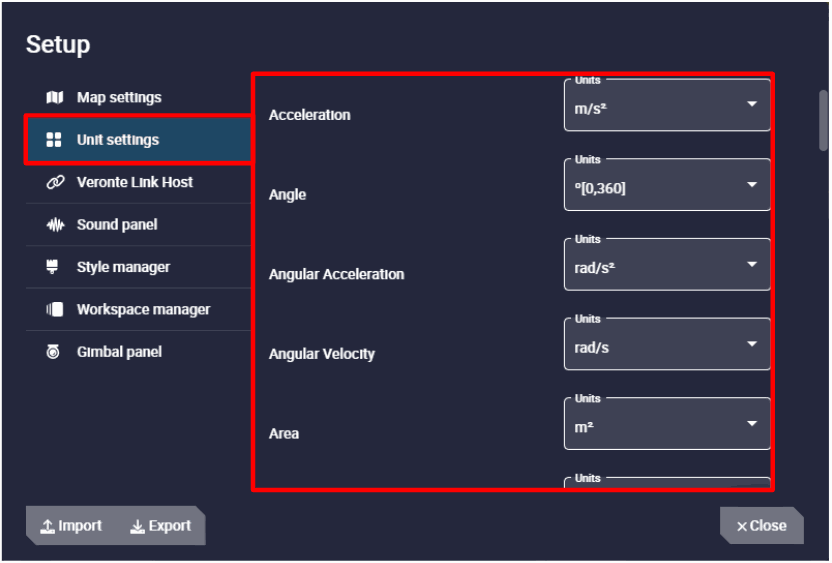The image size is (832, 563).
Task: Click the Map settings map icon
Action: [x=55, y=98]
